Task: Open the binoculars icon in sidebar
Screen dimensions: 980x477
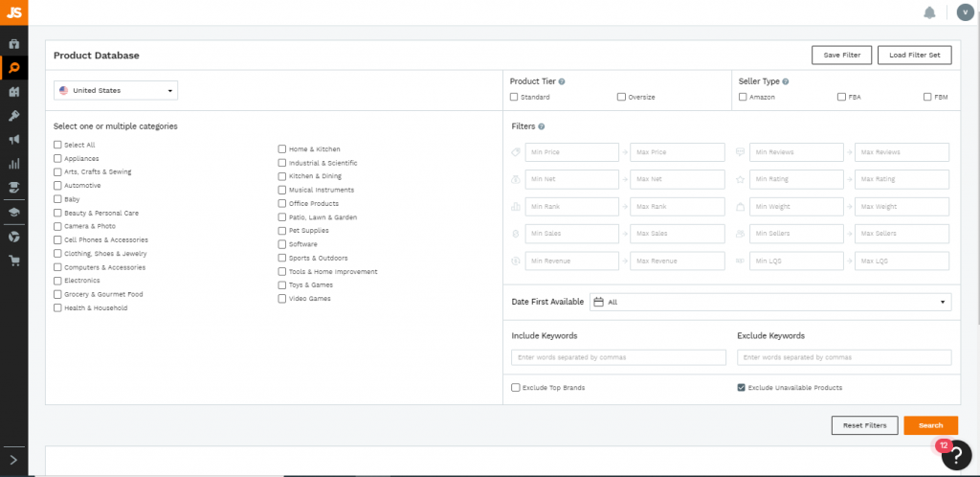Action: click(x=13, y=92)
